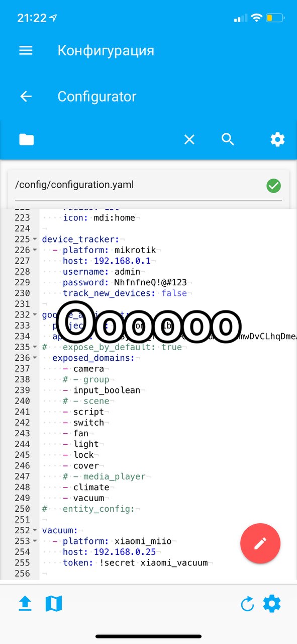Screen dimensions: 297x644
Task: Click the '- vacuum' entry on line 249
Action: (83, 498)
